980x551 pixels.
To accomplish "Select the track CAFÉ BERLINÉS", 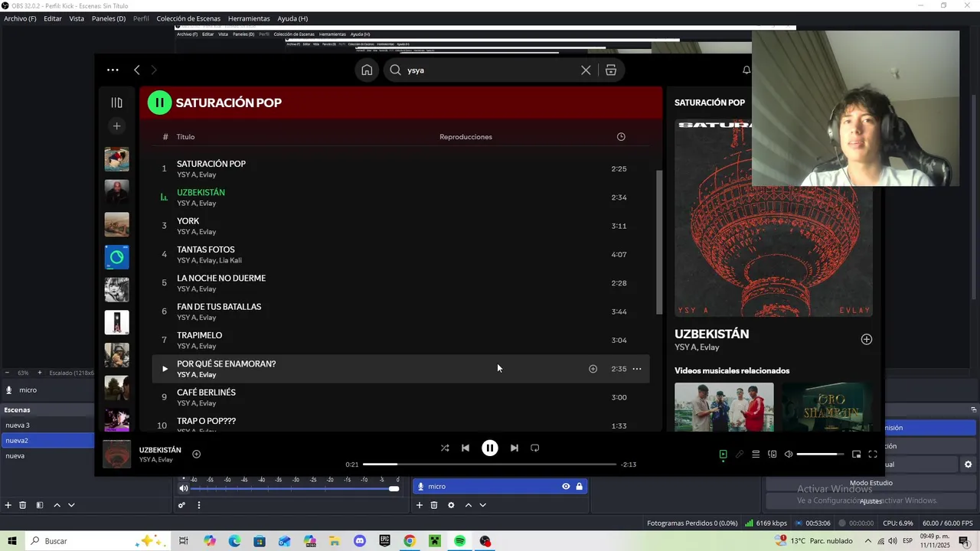I will pos(400,397).
